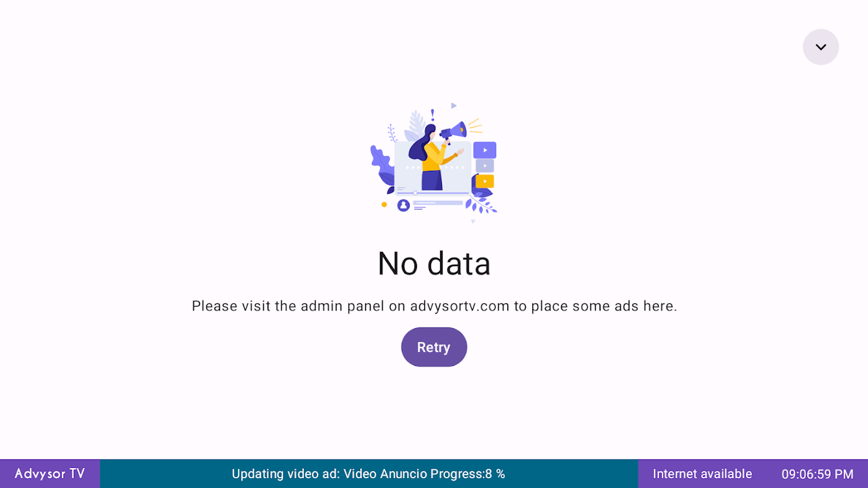Click the orange dot beside the avatar
The image size is (868, 488).
(384, 204)
